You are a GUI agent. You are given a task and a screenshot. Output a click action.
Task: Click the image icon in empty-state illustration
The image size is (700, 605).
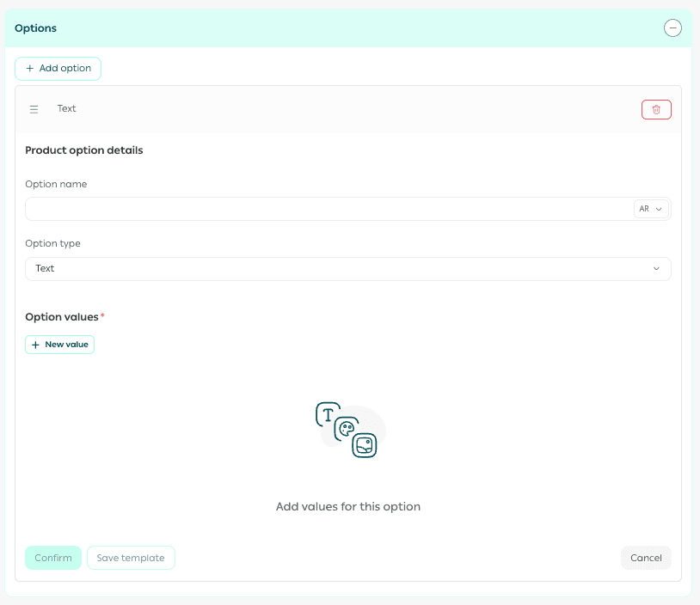click(365, 444)
